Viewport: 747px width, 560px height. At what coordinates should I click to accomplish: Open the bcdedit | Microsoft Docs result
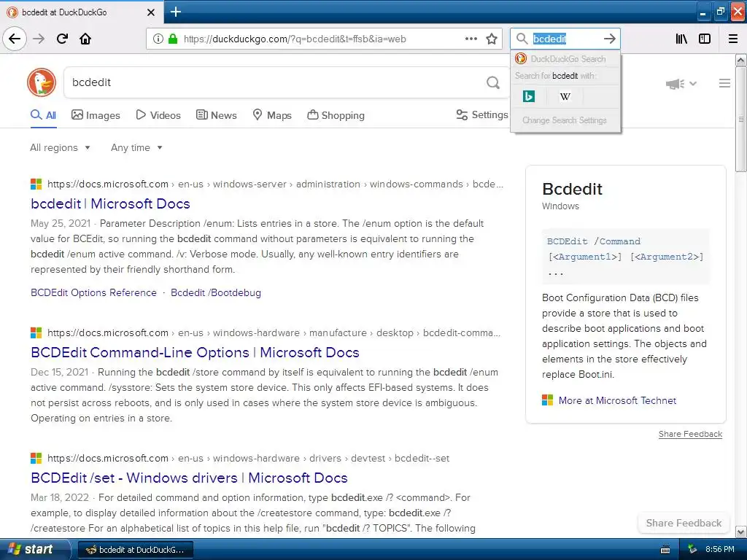coord(111,203)
